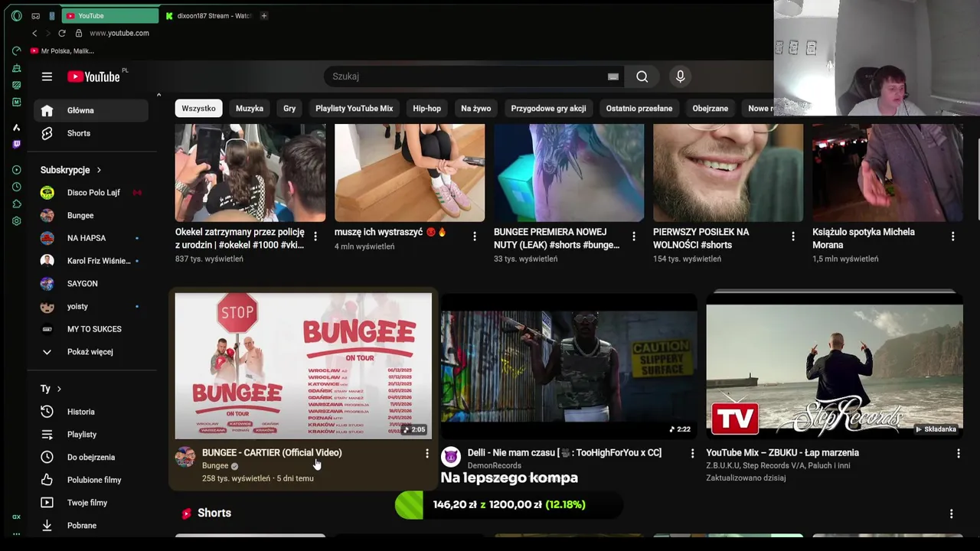
Task: Open options for Okekel zatrzymany short
Action: 315,236
